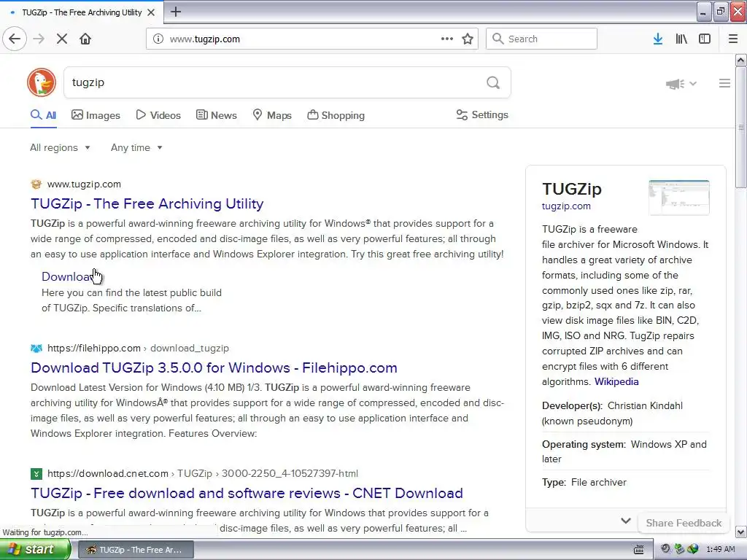
Task: Click the CNET download favicon
Action: (36, 474)
